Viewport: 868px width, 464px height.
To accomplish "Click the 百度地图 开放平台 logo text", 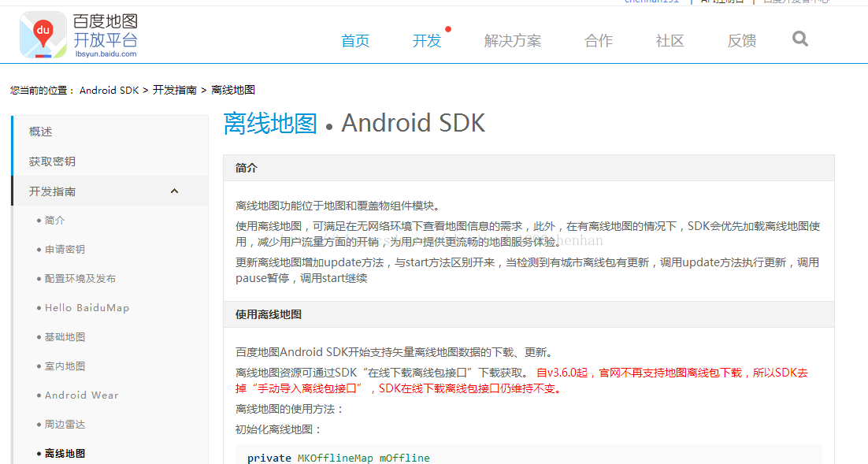I will [106, 31].
